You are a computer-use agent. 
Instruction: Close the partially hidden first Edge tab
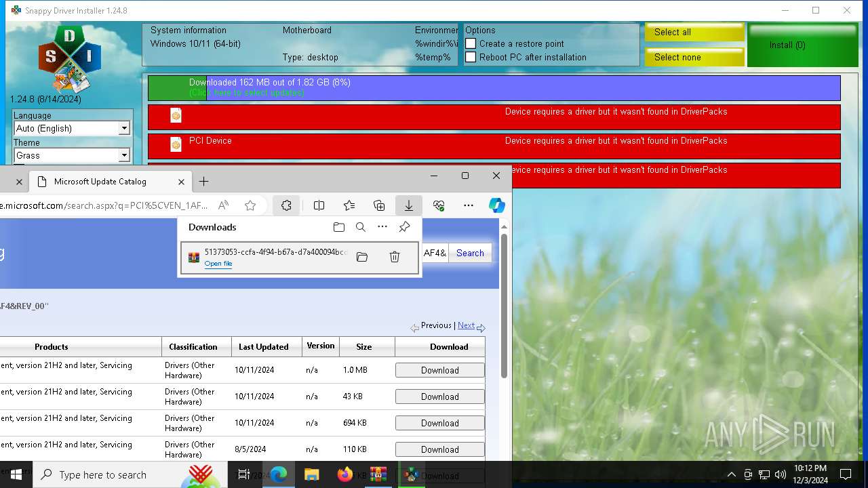click(x=19, y=182)
